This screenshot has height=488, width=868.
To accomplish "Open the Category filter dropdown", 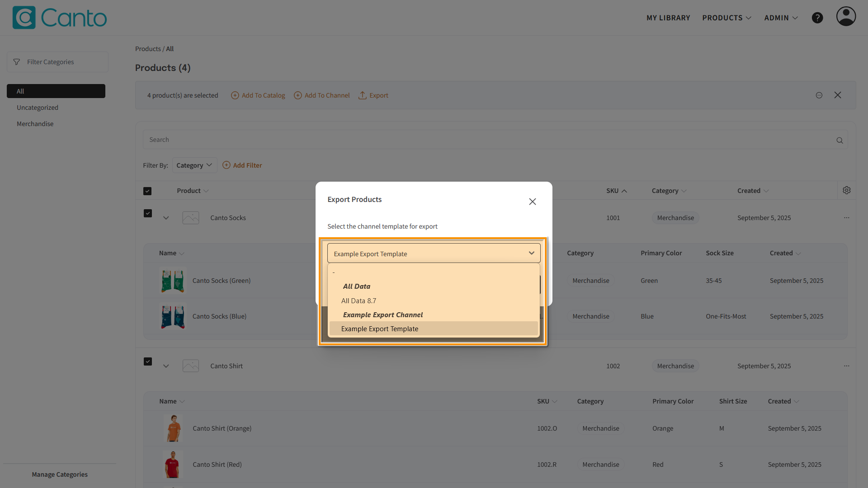I will 194,165.
